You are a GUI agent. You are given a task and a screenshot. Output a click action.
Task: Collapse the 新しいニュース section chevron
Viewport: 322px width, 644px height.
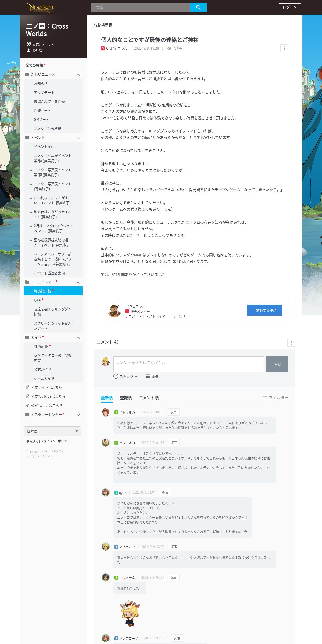[78, 75]
